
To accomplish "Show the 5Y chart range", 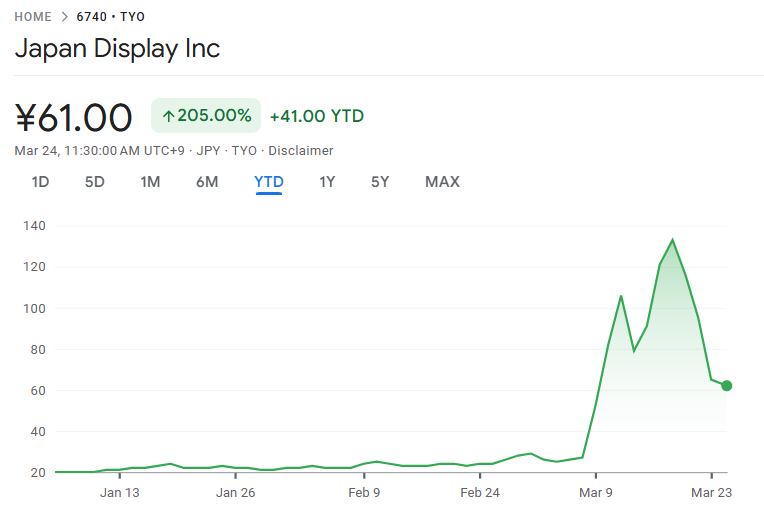I will click(380, 182).
